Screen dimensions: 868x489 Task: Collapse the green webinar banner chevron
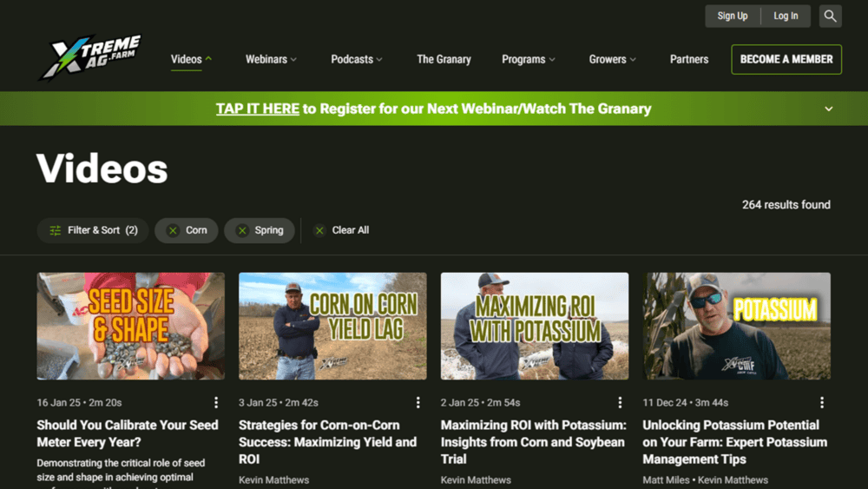[x=829, y=109]
